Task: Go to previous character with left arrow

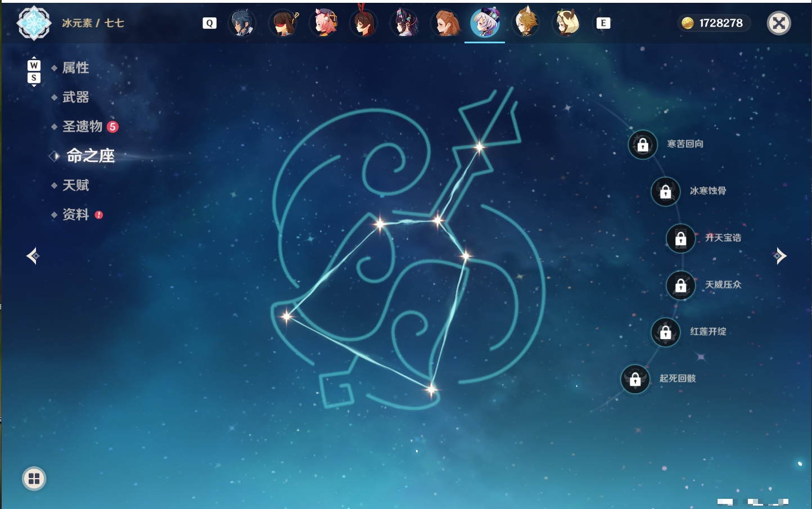Action: coord(33,256)
